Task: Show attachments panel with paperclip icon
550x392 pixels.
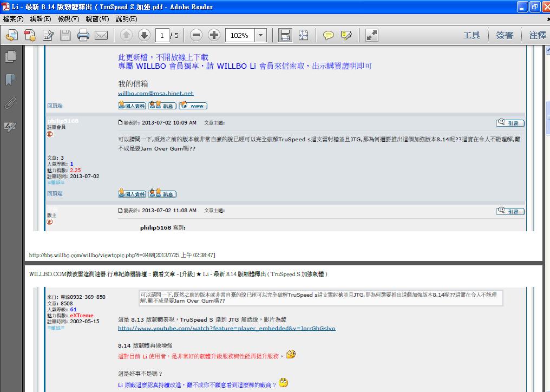Action: 10,103
